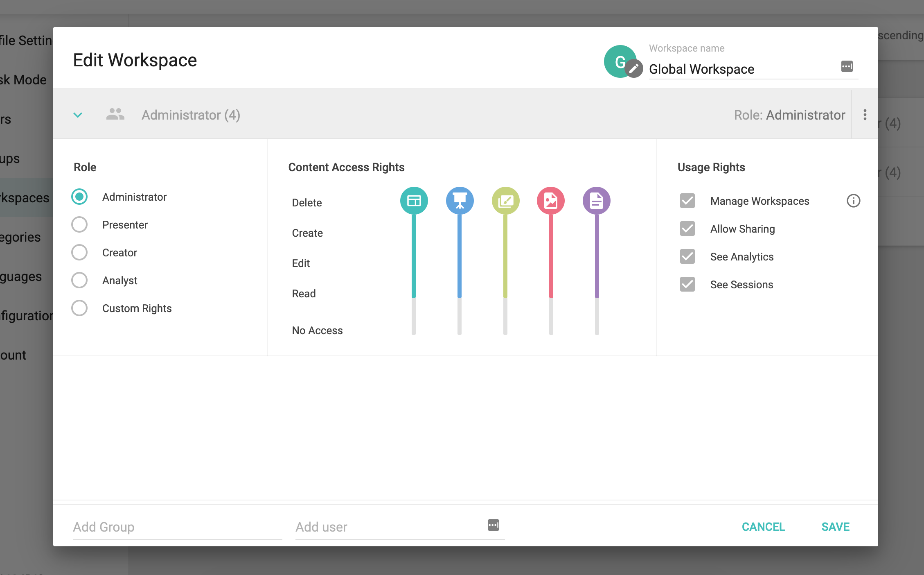This screenshot has height=575, width=924.
Task: Click the Create access level label
Action: [x=307, y=233]
